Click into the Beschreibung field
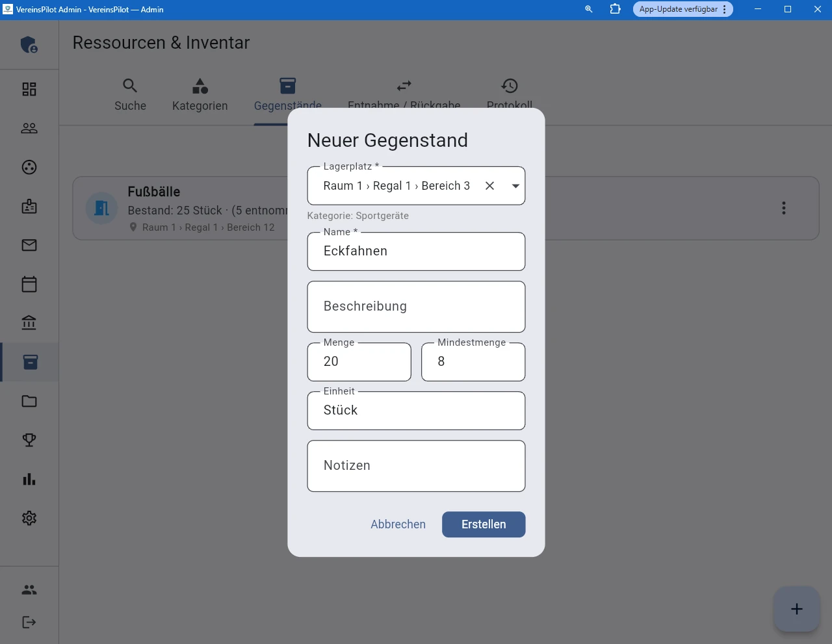Screen dimensions: 832x644 point(416,307)
